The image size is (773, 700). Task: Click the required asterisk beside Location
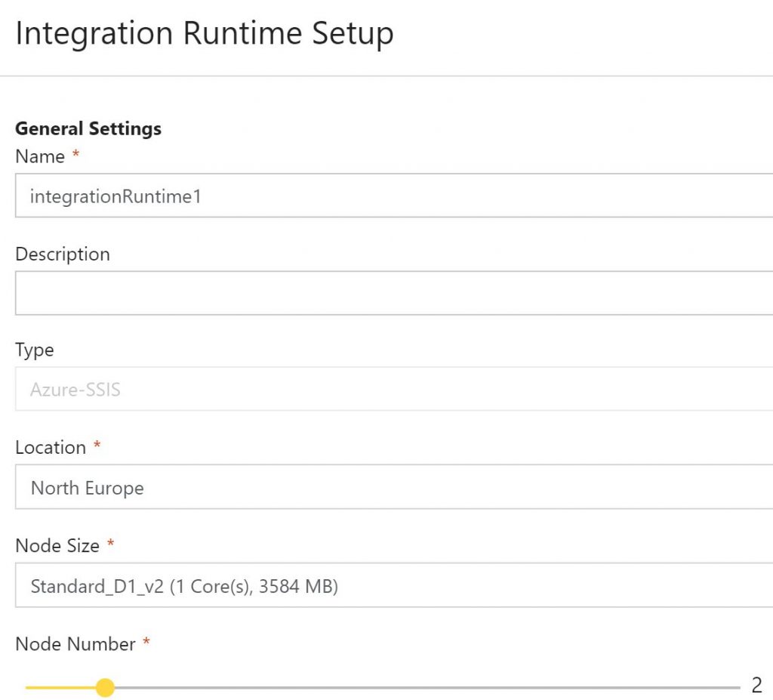(x=97, y=446)
